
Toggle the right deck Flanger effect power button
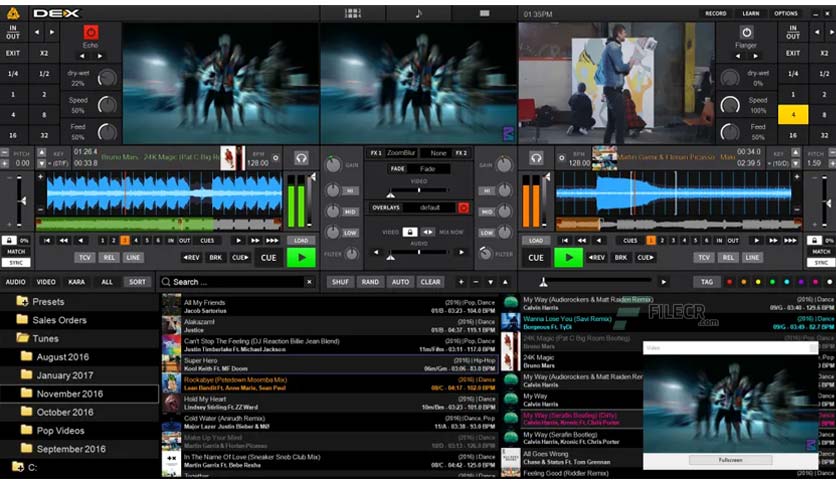746,33
